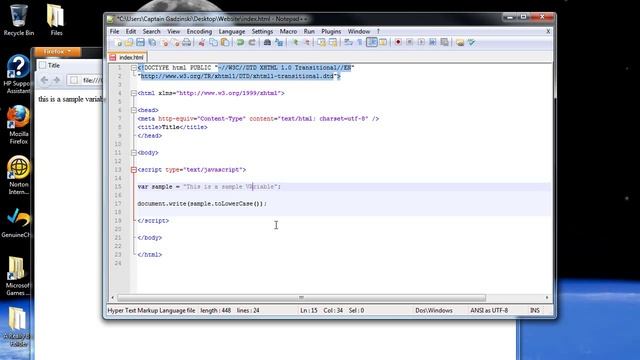Open the Encoding menu

[199, 31]
